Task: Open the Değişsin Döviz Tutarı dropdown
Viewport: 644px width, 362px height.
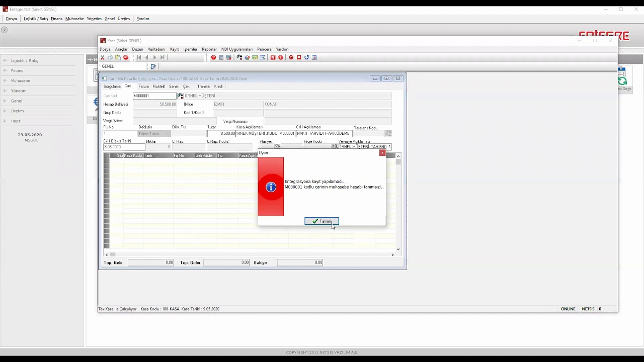Action: coord(154,133)
